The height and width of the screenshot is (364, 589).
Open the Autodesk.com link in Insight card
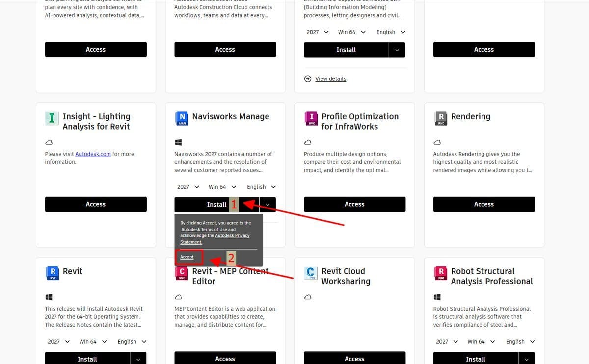[93, 154]
